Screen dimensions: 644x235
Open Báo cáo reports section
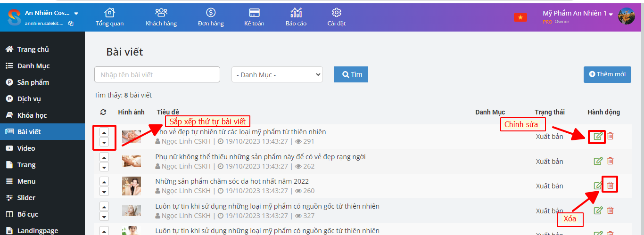point(296,17)
